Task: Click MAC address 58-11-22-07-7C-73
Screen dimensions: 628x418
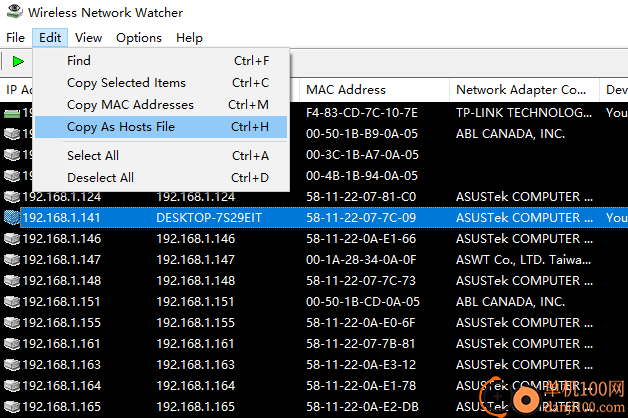Action: pyautogui.click(x=361, y=281)
